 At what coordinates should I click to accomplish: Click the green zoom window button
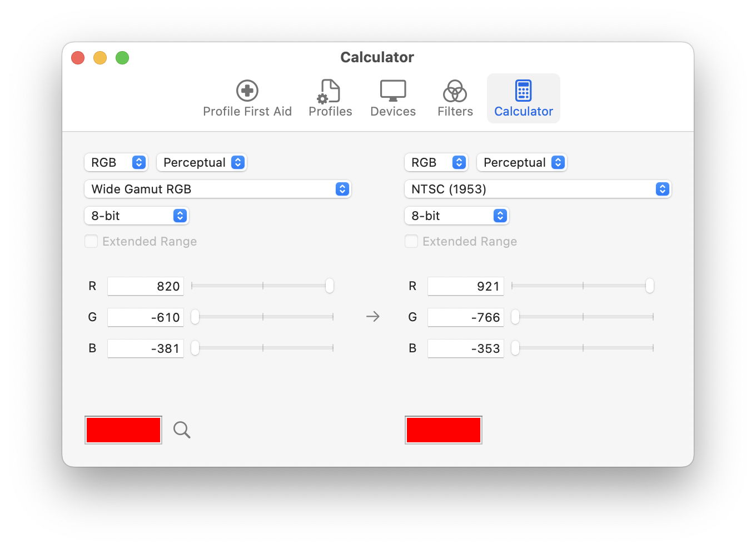122,58
